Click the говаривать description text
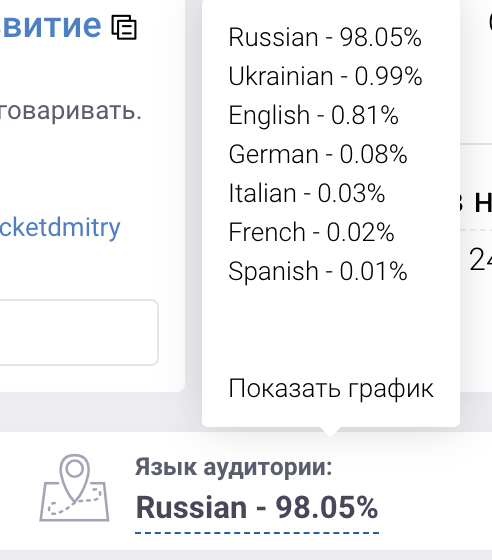Viewport: 492px width, 560px height. point(71,111)
